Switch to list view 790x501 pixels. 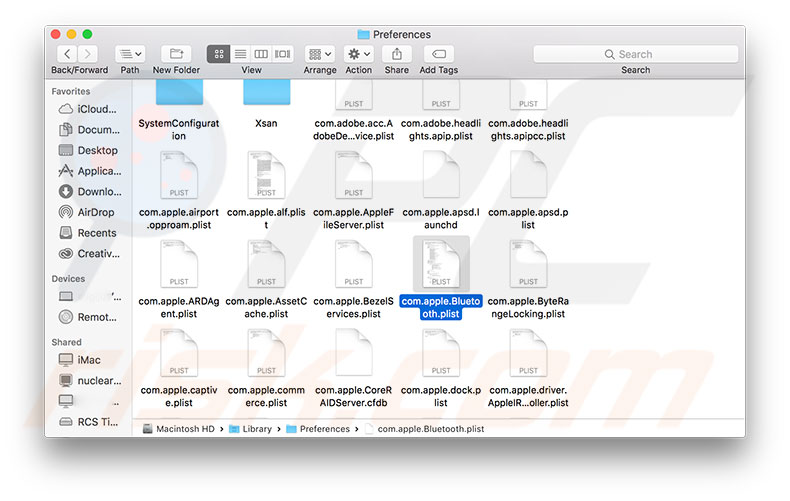tap(240, 54)
